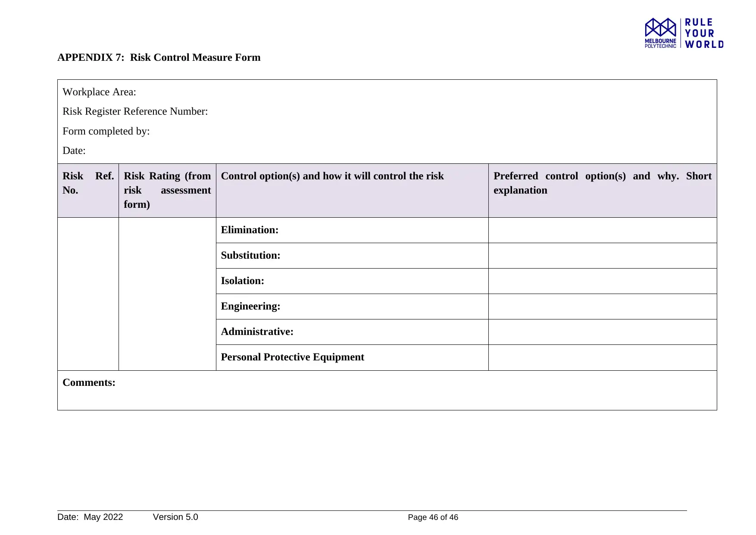Click the 'Substitution:' row label
The image size is (756, 535).
251,255
